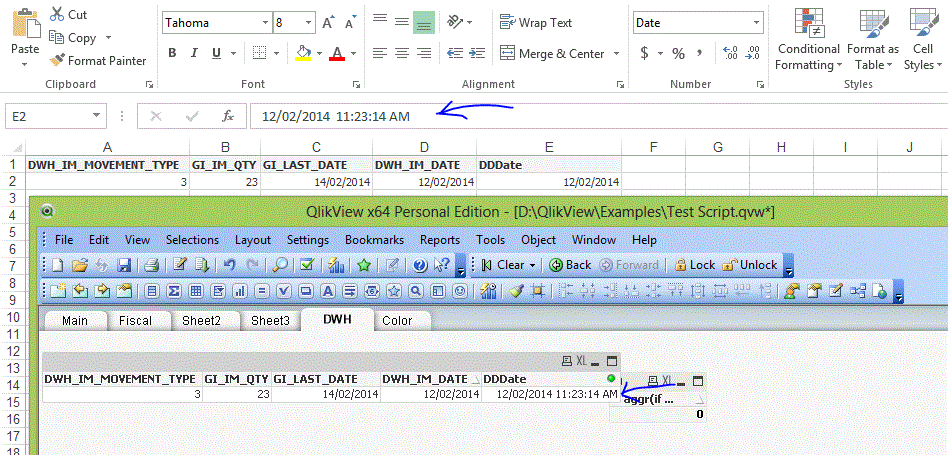The width and height of the screenshot is (948, 455).
Task: Click QlikView Reload icon
Action: click(201, 265)
